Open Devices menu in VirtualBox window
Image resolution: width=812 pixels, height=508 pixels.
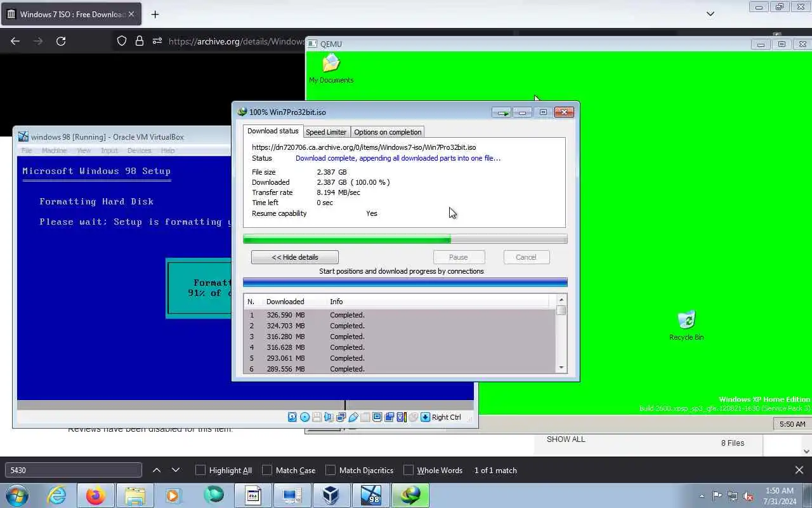click(x=139, y=150)
